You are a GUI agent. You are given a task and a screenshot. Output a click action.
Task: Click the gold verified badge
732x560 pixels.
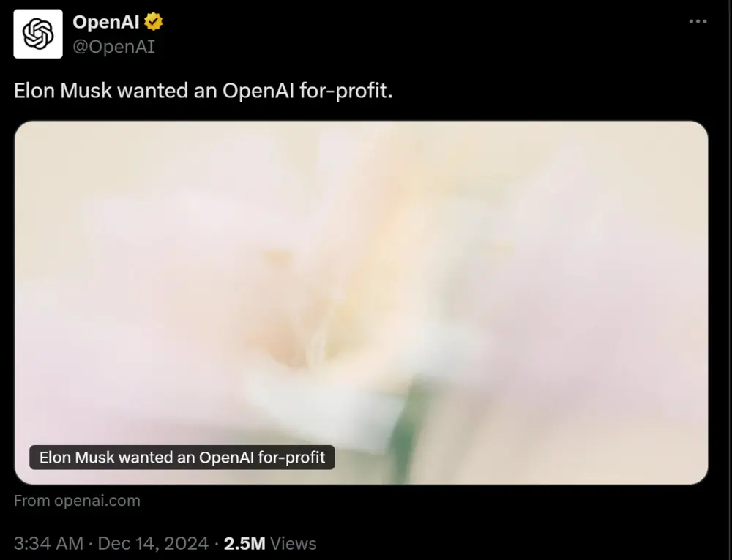(153, 22)
